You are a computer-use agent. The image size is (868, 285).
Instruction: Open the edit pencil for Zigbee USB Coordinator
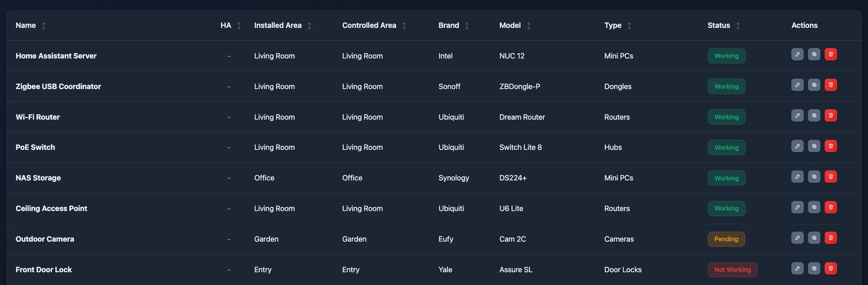pyautogui.click(x=797, y=85)
